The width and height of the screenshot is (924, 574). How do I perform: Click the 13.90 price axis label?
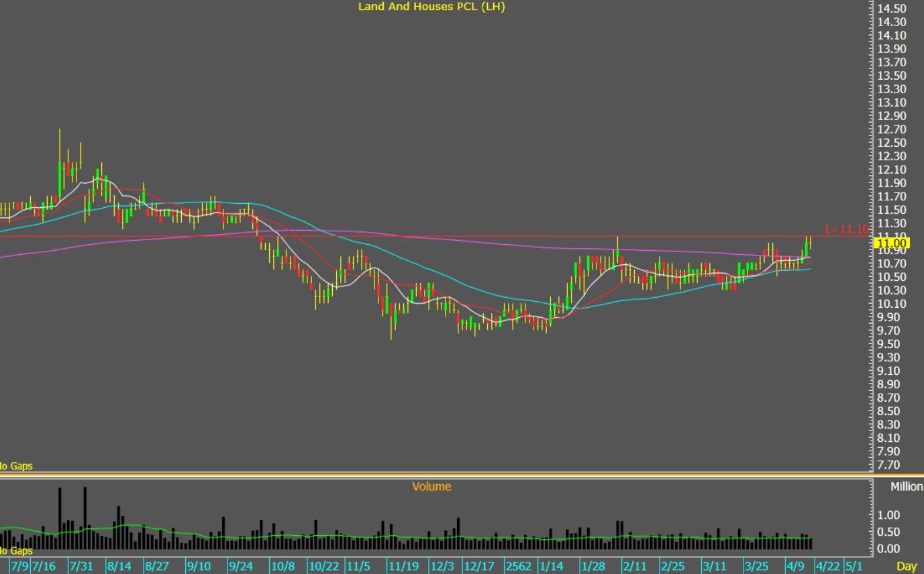(x=892, y=49)
